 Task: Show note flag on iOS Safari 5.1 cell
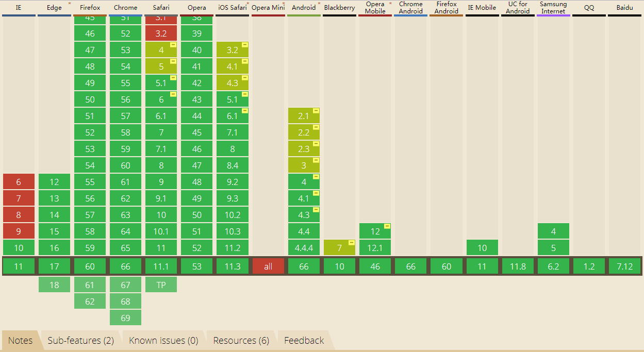[245, 94]
